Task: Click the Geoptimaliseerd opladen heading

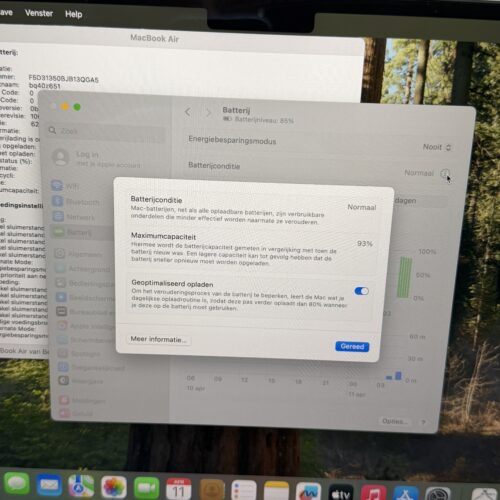Action: point(172,283)
